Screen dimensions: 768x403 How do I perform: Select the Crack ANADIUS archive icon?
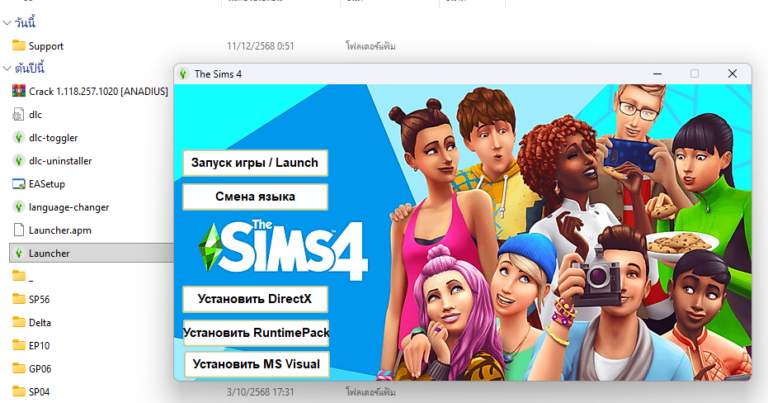pyautogui.click(x=19, y=91)
